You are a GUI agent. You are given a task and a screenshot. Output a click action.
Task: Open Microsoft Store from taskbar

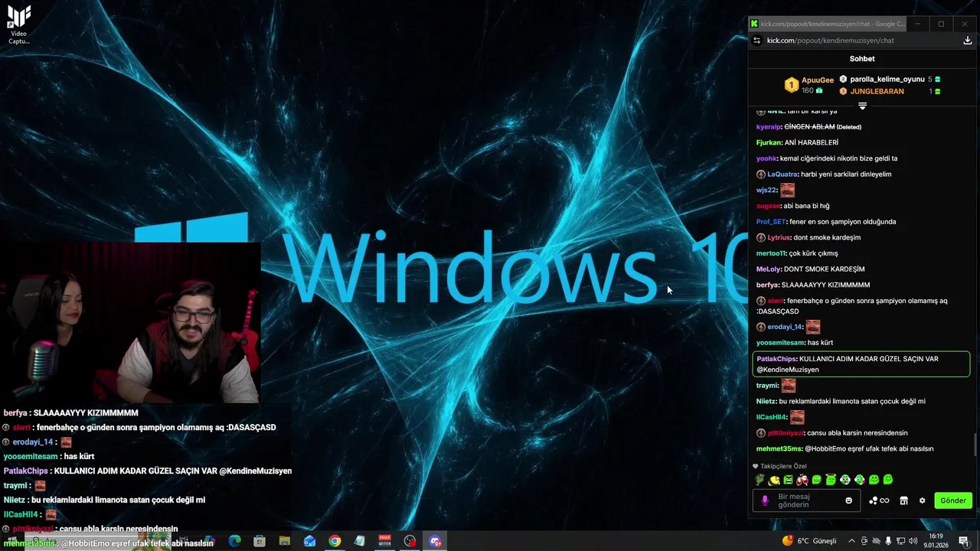pos(260,541)
